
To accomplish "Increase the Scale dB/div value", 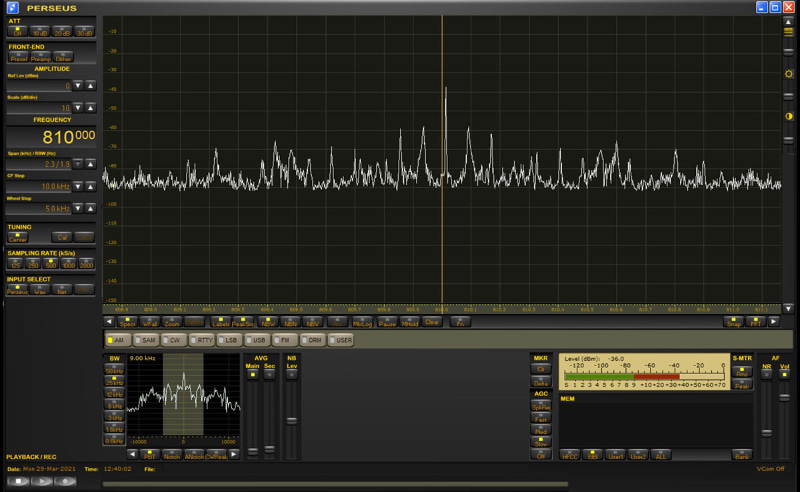I will (90, 108).
